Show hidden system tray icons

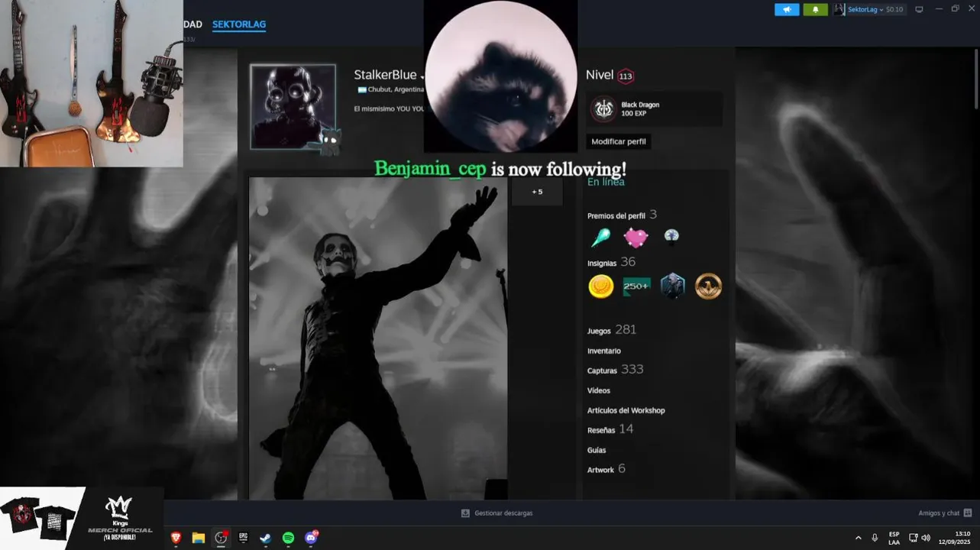pos(858,538)
